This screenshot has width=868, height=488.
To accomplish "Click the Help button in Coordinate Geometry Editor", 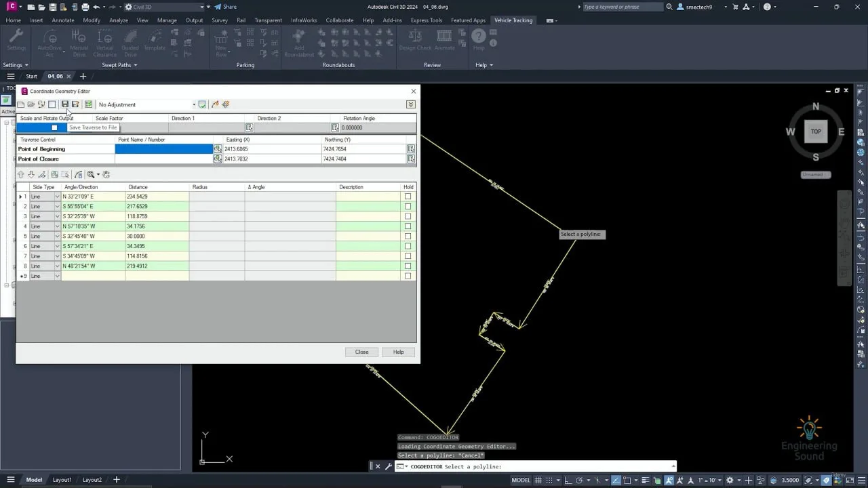I will (x=398, y=352).
